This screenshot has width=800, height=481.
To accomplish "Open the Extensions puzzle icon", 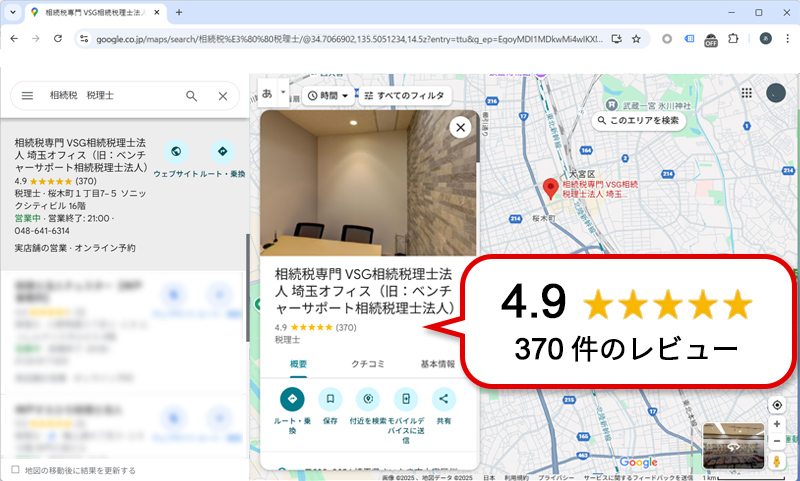I will point(733,39).
